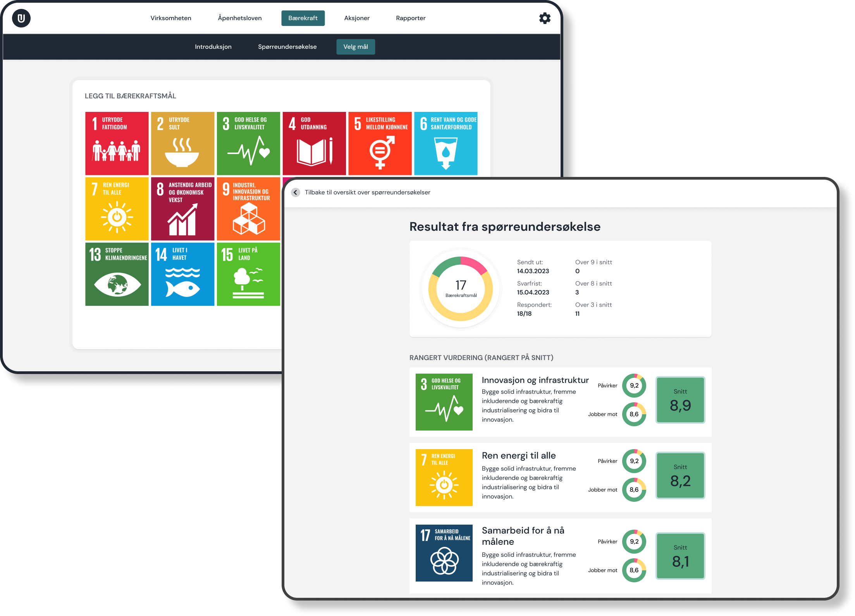This screenshot has width=855, height=616.
Task: Click Resultat fra spørreundersøkelse title
Action: point(505,227)
